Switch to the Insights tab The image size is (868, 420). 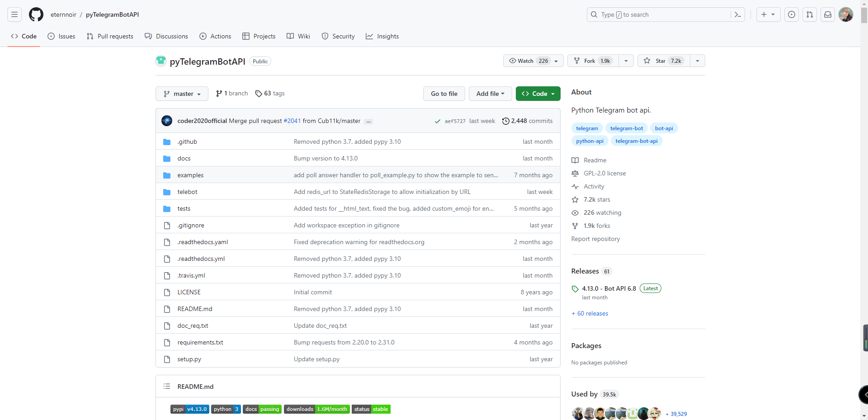click(x=382, y=36)
